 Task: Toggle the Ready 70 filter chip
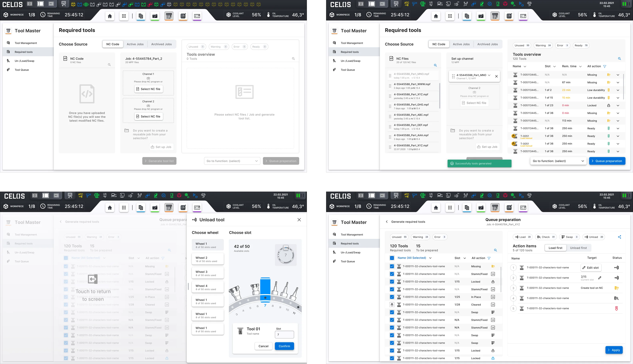[x=581, y=45]
